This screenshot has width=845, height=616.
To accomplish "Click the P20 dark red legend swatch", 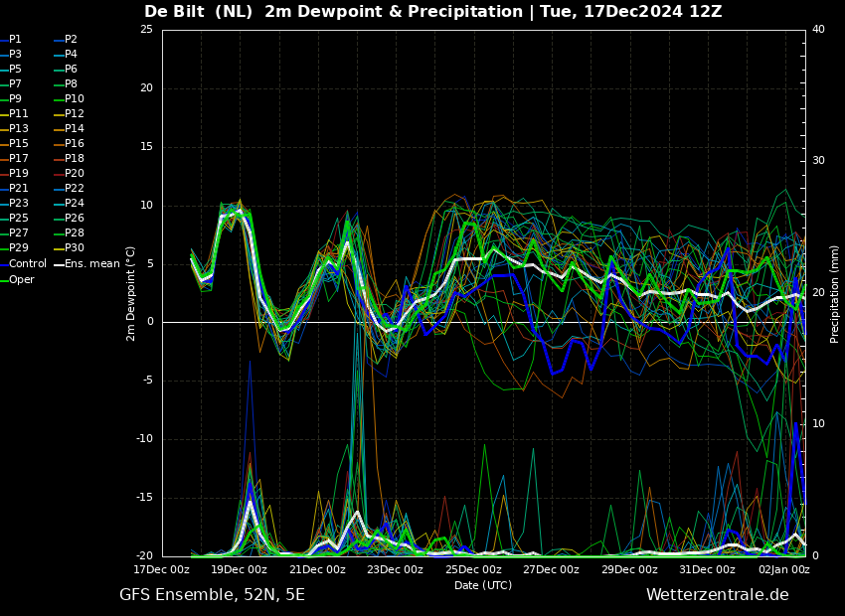I will point(60,174).
